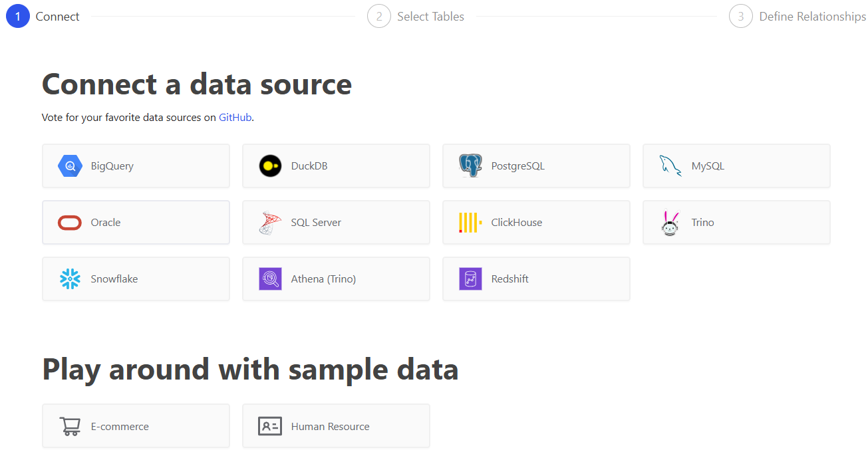Click the Trino bunny icon

pos(670,223)
